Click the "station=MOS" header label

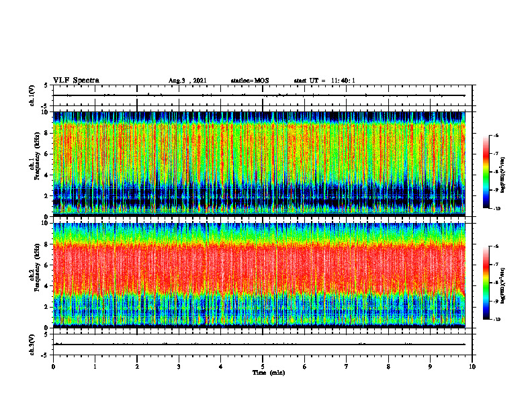(250, 81)
